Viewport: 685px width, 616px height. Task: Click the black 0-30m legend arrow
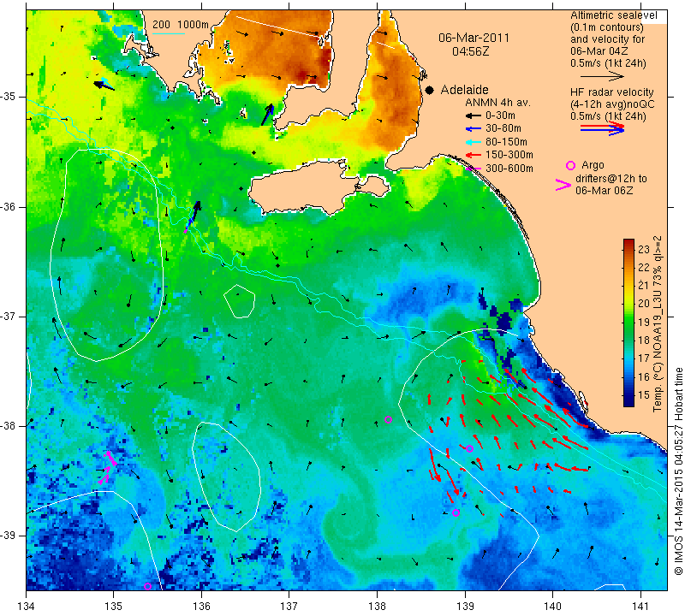click(474, 115)
